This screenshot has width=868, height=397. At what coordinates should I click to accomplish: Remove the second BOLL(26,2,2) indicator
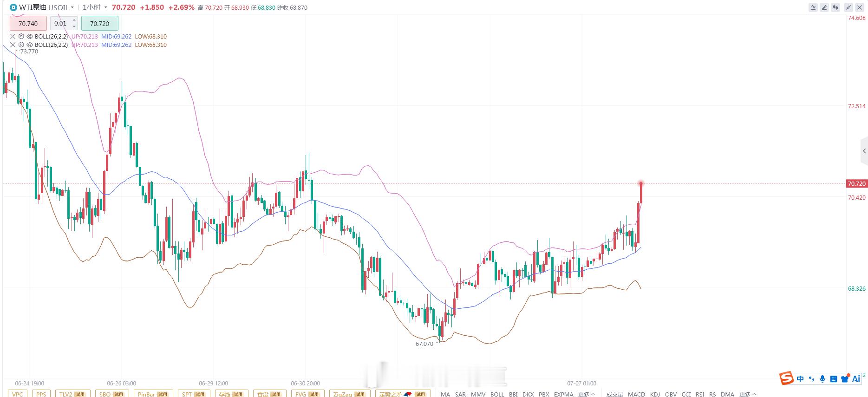click(13, 45)
